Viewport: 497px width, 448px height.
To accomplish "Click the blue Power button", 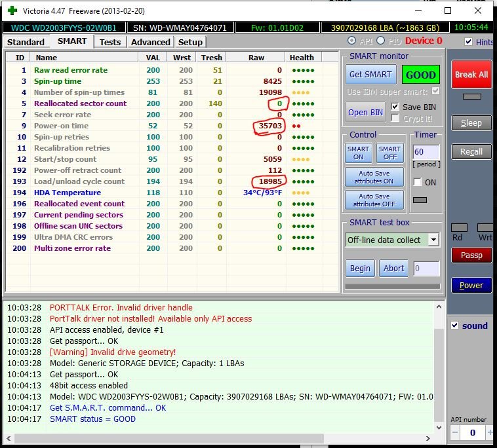I will pos(471,286).
